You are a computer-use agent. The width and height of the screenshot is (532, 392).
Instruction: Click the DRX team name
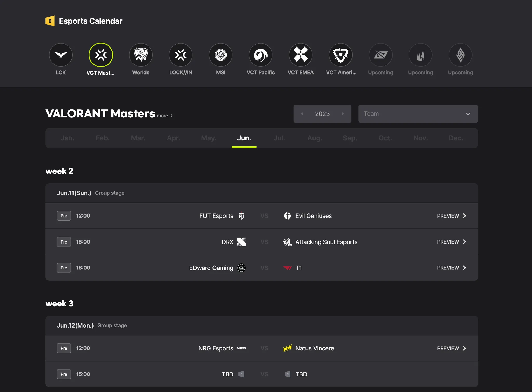227,242
